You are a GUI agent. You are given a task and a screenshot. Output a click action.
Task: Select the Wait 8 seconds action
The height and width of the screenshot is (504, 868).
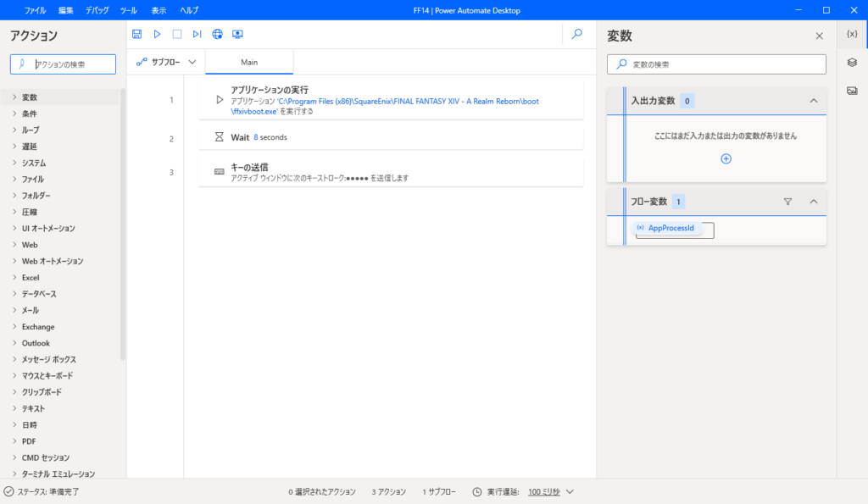point(391,137)
